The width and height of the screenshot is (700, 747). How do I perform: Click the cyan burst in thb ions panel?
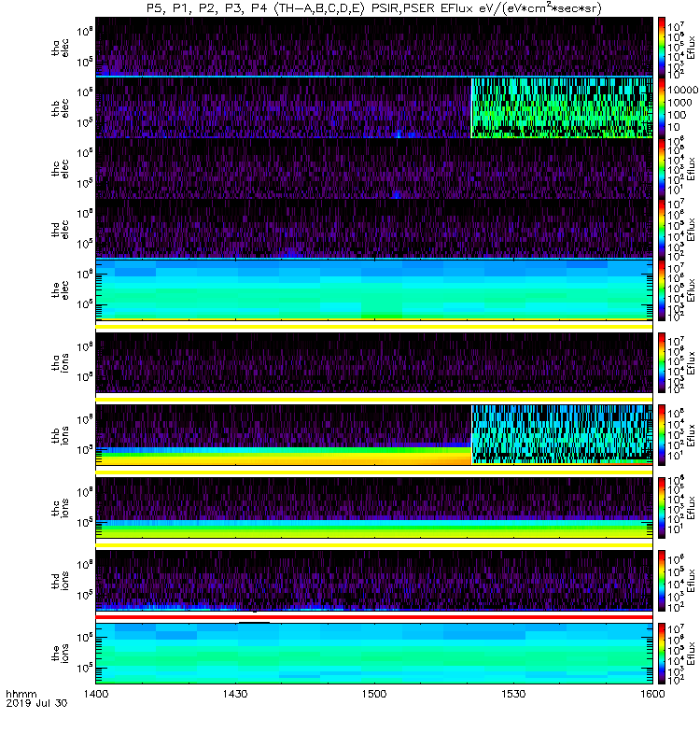pyautogui.click(x=562, y=434)
